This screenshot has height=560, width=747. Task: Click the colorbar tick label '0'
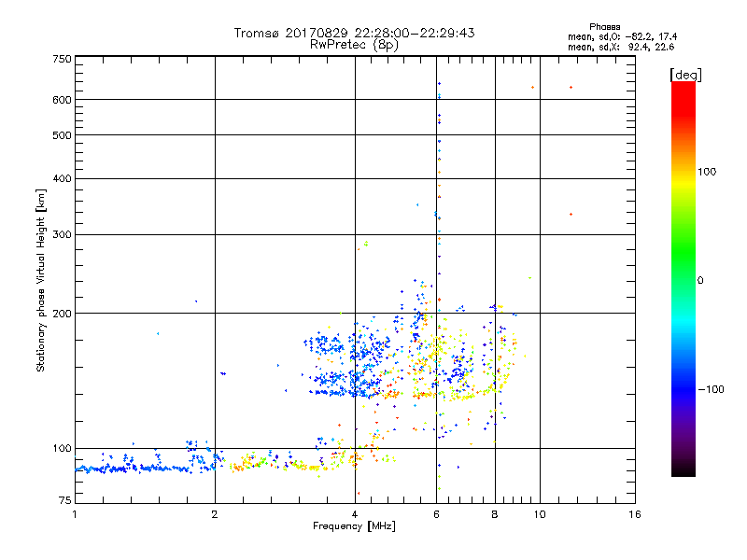pyautogui.click(x=700, y=281)
